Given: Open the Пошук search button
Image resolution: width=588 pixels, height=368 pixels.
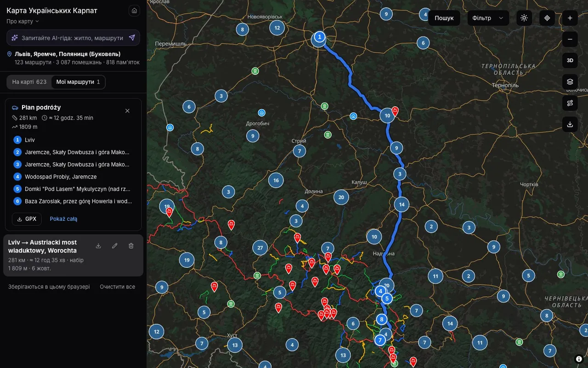Looking at the screenshot, I should (444, 18).
